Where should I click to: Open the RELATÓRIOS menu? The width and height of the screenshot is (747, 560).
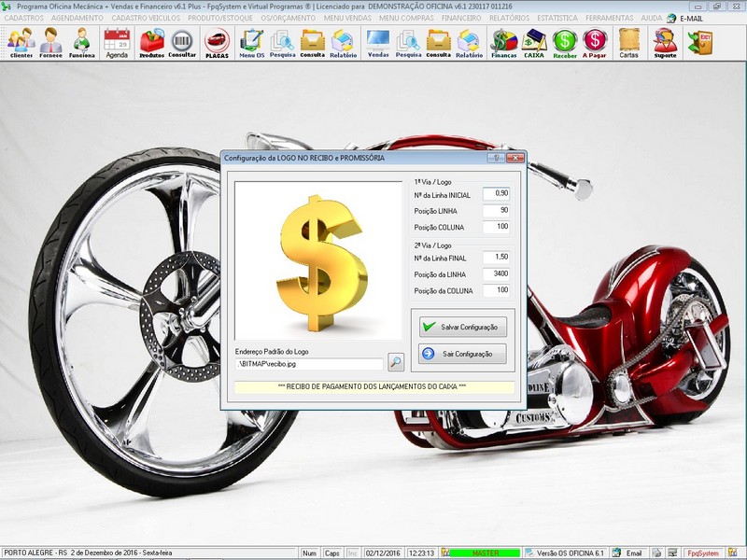509,18
